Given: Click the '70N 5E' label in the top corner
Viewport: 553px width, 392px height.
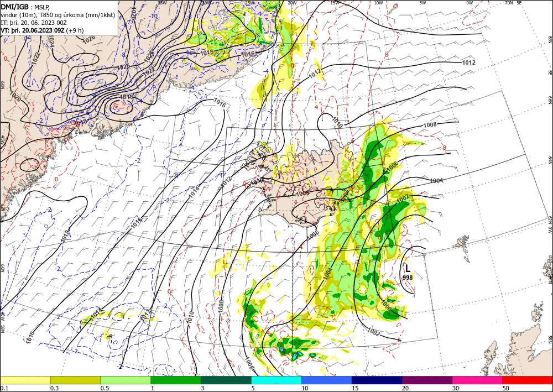Looking at the screenshot, I should (514, 2).
